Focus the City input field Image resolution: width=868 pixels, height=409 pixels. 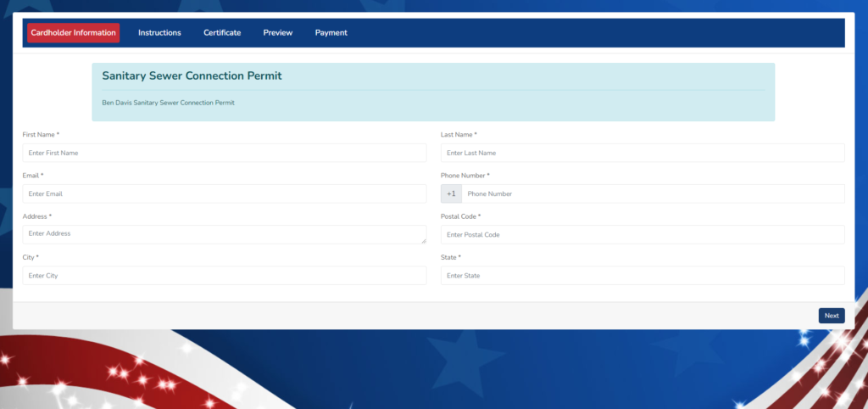click(224, 276)
